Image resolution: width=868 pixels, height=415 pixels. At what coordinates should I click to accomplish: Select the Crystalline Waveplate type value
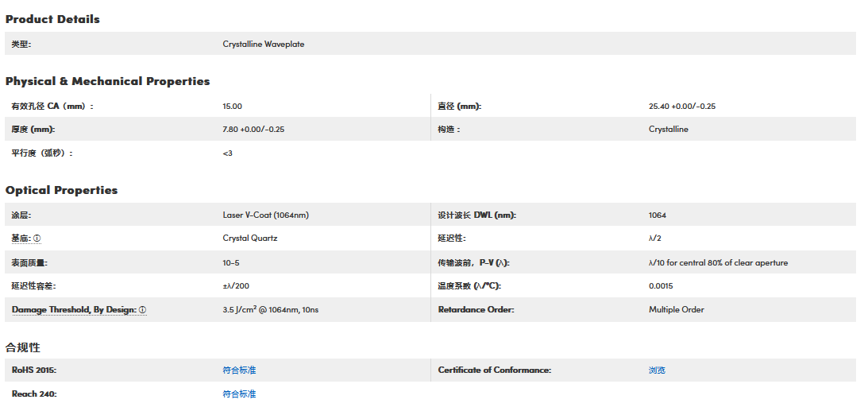click(263, 45)
